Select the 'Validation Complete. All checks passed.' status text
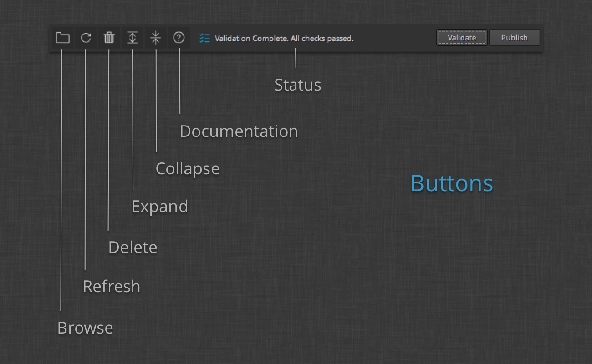Image resolution: width=592 pixels, height=364 pixels. coord(284,39)
